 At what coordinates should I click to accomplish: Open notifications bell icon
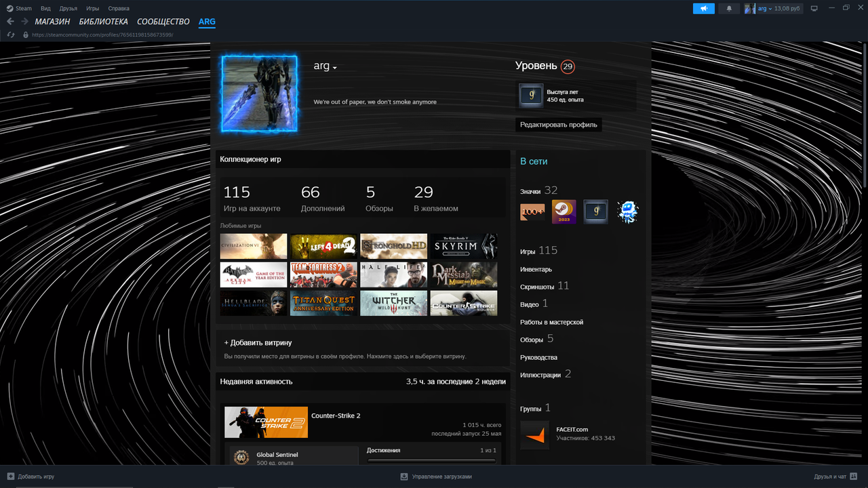click(729, 9)
